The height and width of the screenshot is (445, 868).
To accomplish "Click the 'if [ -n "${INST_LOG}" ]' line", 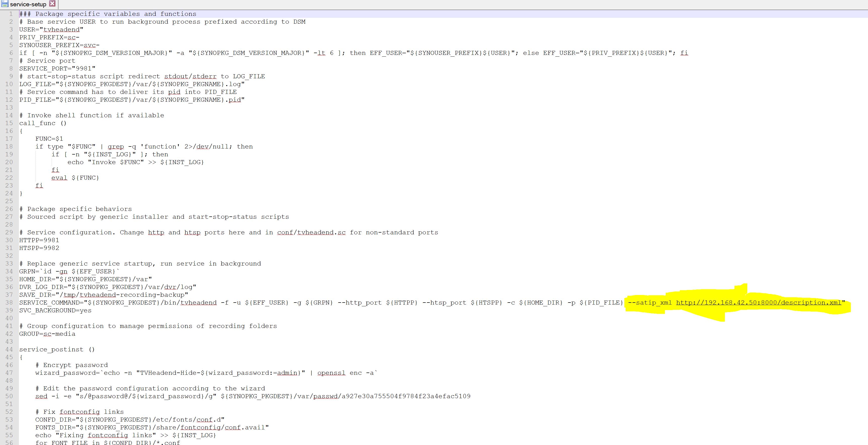I will (x=110, y=155).
